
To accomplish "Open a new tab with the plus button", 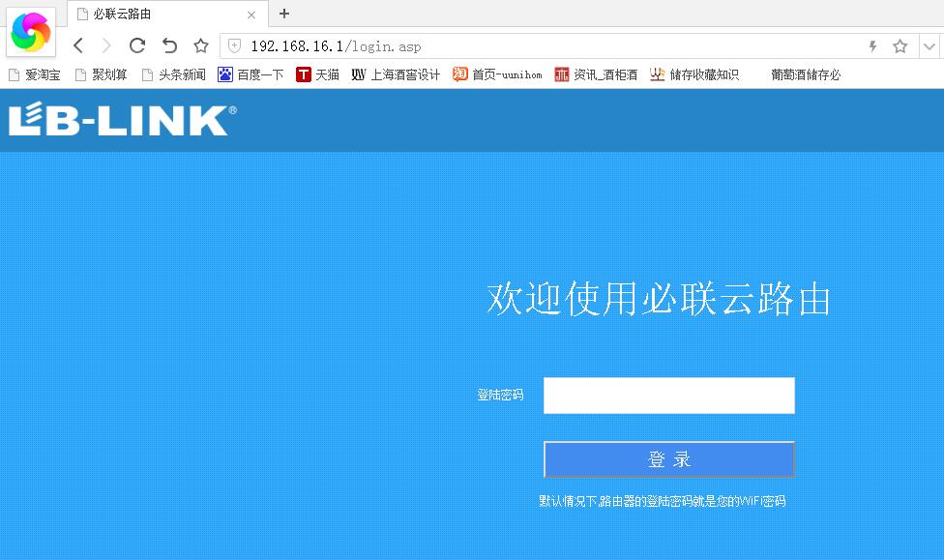I will [282, 14].
